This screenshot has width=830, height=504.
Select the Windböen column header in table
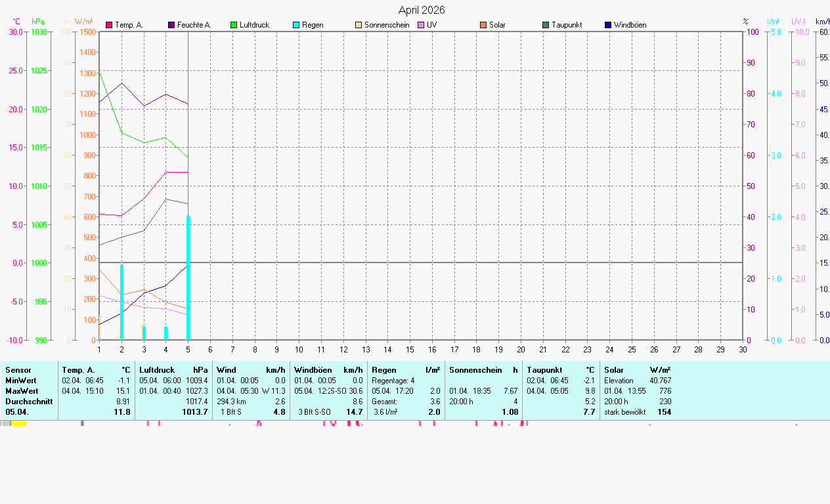[x=313, y=370]
